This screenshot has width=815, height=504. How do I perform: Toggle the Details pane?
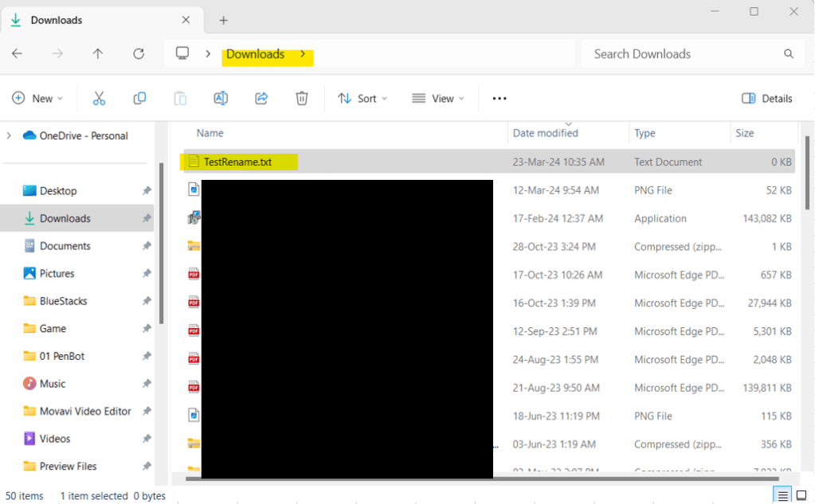pos(766,99)
